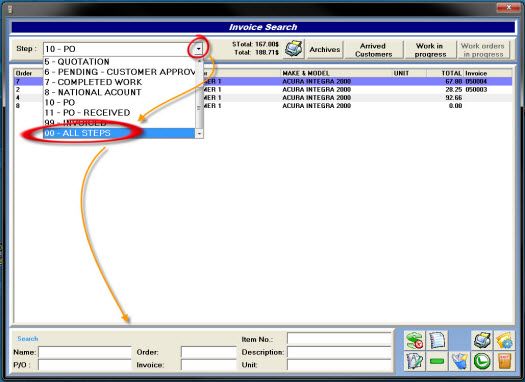Select 99 - INVOICED step
Image resolution: width=525 pixels, height=382 pixels.
[x=120, y=123]
